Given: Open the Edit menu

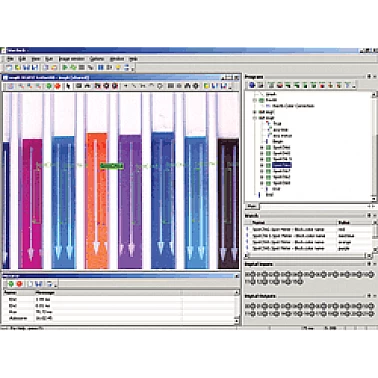Looking at the screenshot, I should pyautogui.click(x=22, y=59).
